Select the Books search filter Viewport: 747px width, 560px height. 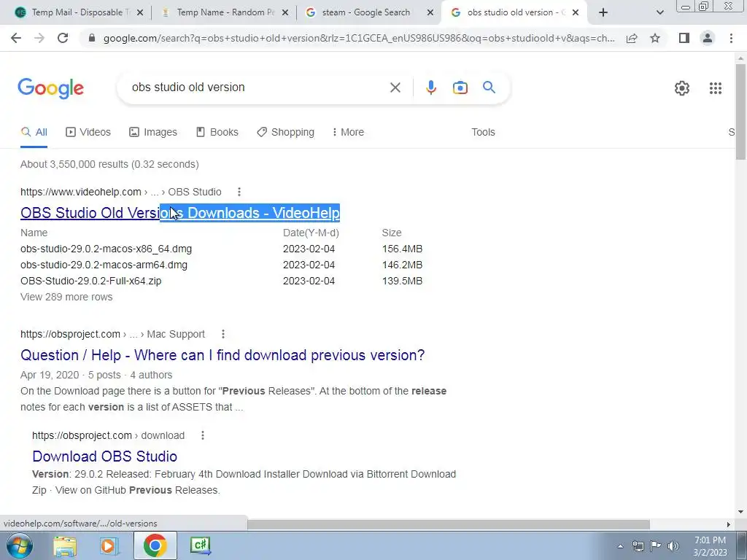click(x=217, y=133)
